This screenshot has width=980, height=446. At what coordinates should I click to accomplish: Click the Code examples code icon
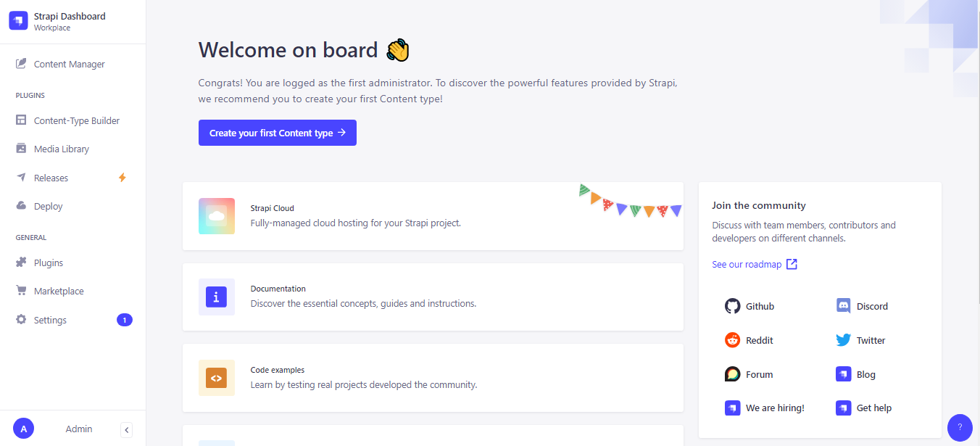pos(217,378)
